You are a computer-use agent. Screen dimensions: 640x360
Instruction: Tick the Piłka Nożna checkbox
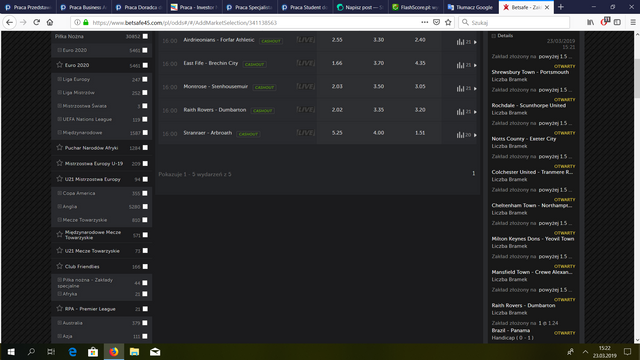(x=145, y=36)
